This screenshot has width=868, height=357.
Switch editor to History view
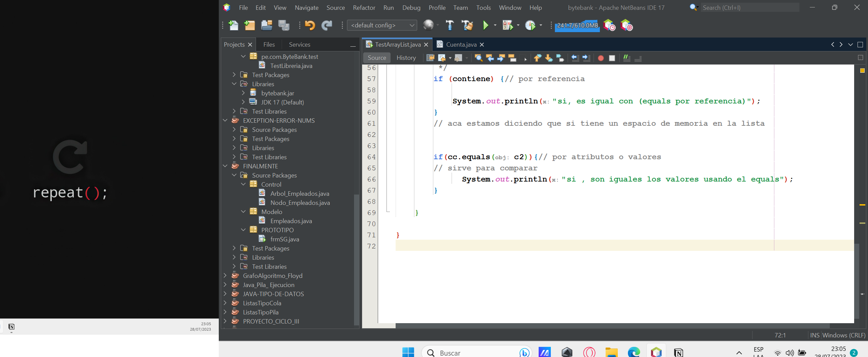[406, 58]
